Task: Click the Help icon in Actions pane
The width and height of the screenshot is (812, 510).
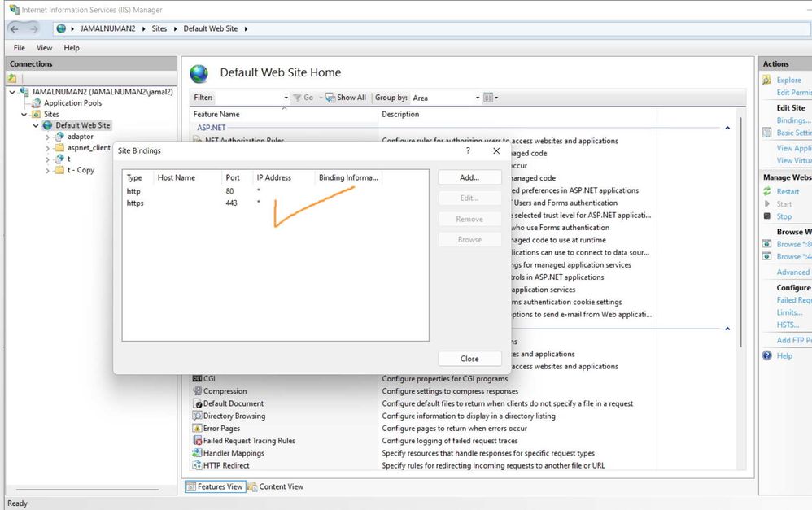Action: (767, 355)
